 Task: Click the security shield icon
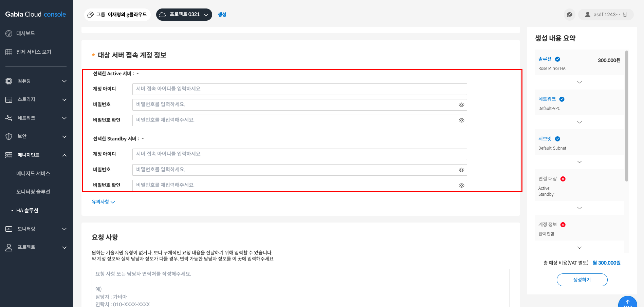9,137
